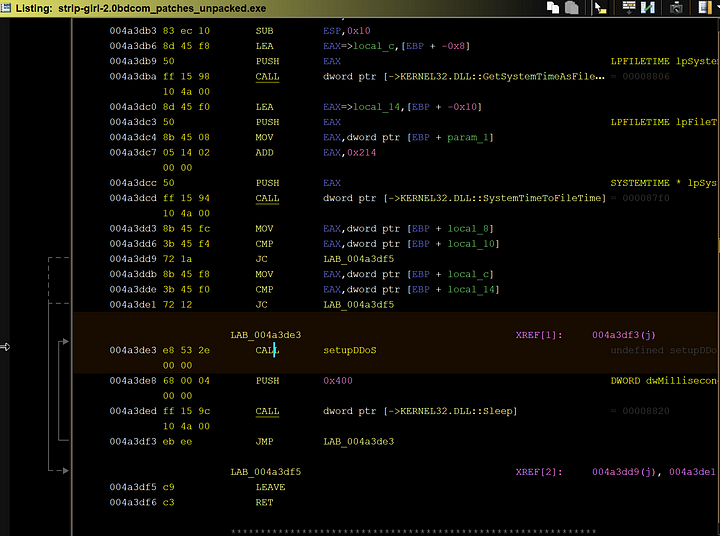Screen dimensions: 720x536
Task: Select the ADD mnemonic
Action: click(264, 152)
